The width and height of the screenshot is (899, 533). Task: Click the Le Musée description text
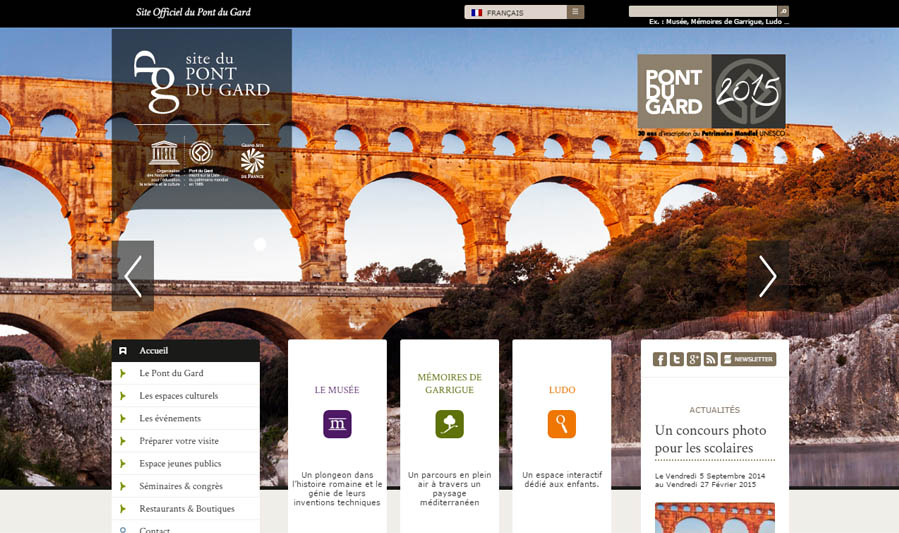pyautogui.click(x=337, y=489)
